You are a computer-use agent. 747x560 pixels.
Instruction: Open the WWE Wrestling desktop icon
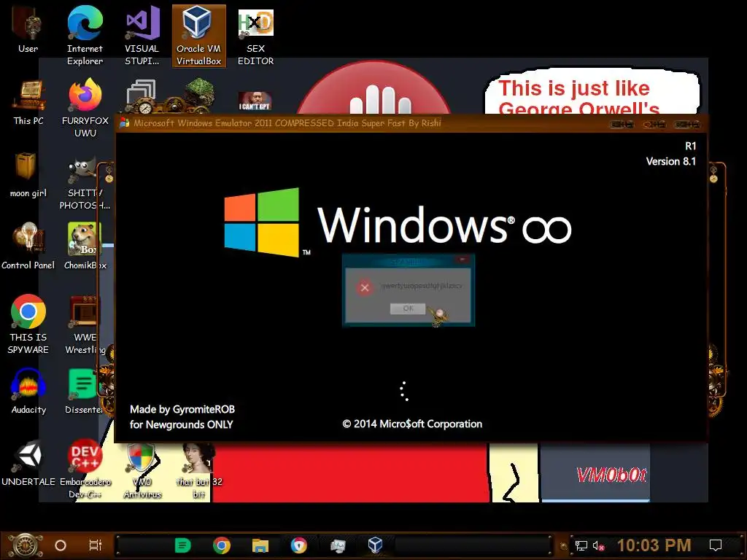pyautogui.click(x=85, y=324)
